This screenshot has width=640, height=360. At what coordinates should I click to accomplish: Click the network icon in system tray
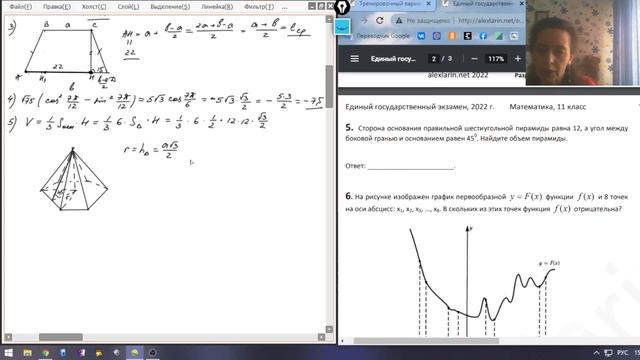pos(609,353)
